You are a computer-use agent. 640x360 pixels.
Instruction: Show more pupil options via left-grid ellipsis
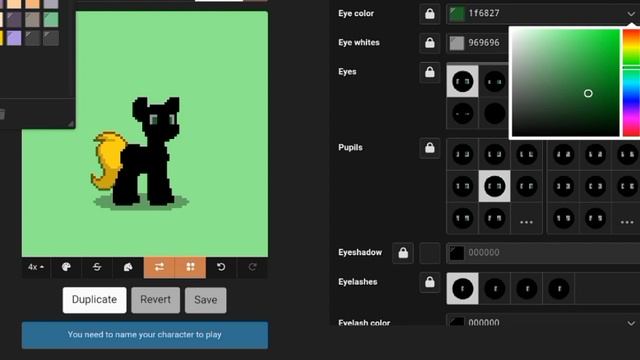[526, 220]
